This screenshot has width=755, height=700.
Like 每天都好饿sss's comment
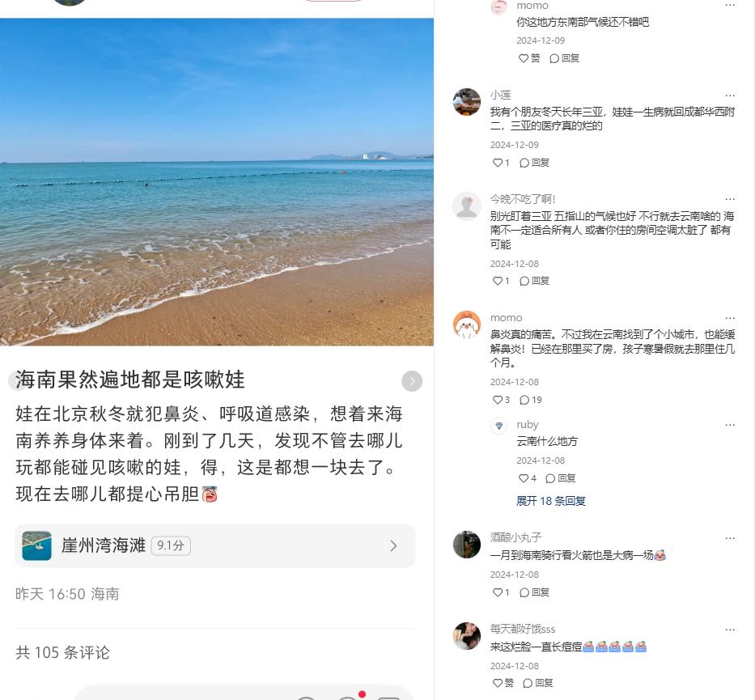coord(503,683)
